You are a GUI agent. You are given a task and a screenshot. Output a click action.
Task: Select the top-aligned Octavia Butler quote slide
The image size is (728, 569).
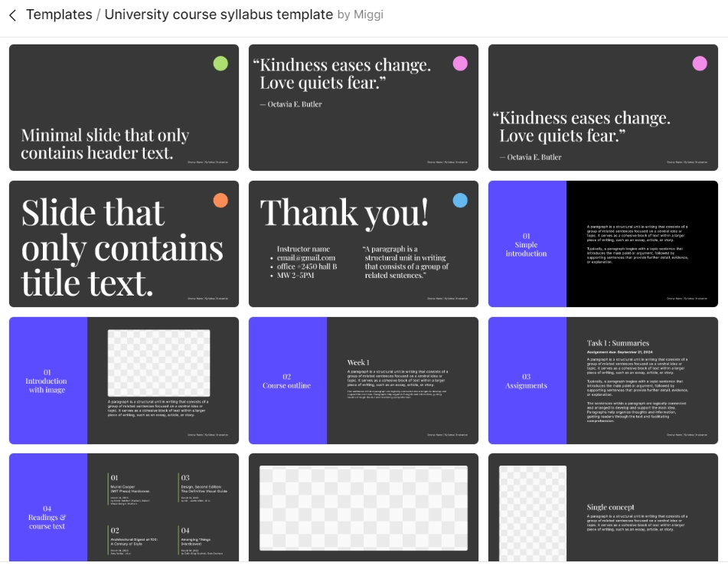tap(364, 107)
